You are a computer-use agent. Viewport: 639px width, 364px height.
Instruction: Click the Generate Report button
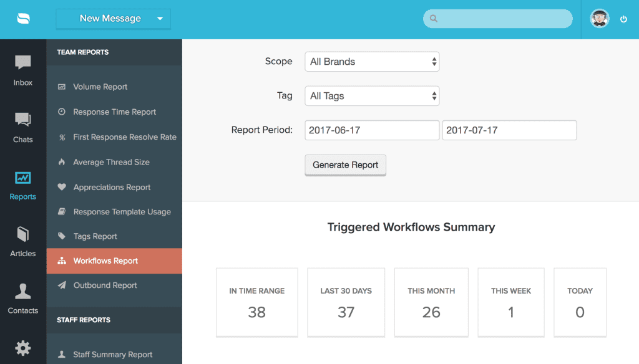click(345, 165)
